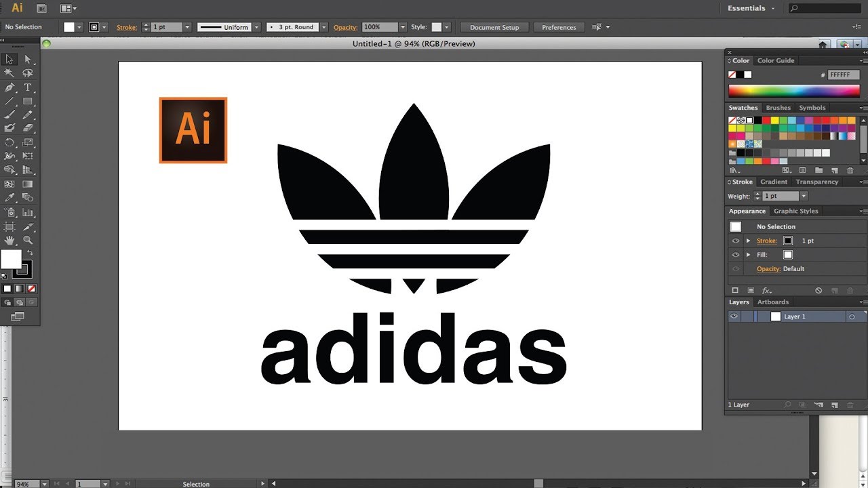Expand the Fill row in Appearance panel

coord(749,255)
